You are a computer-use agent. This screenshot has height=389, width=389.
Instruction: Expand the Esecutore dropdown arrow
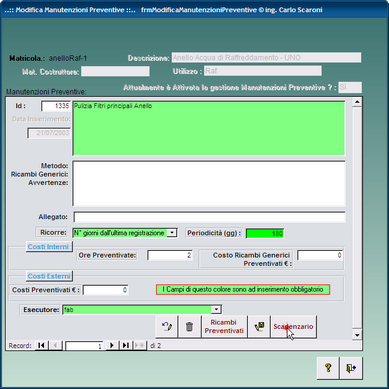[x=216, y=310]
